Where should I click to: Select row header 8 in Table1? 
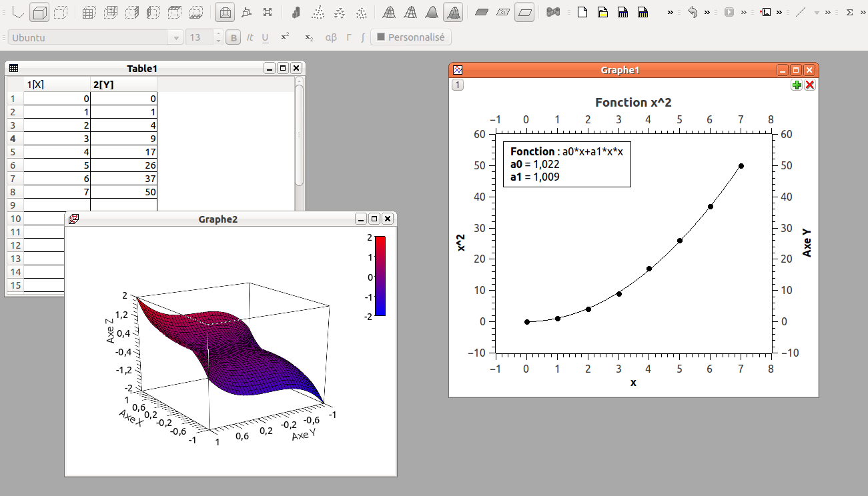pyautogui.click(x=15, y=192)
